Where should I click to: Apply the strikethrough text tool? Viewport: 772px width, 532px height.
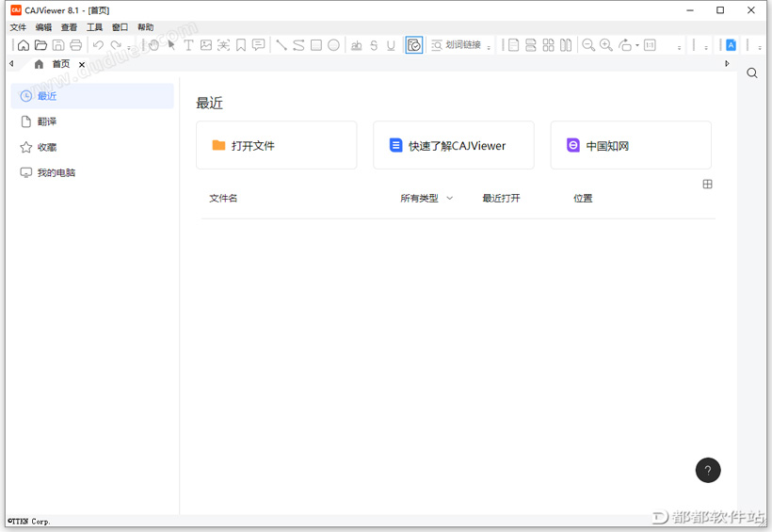coord(374,45)
